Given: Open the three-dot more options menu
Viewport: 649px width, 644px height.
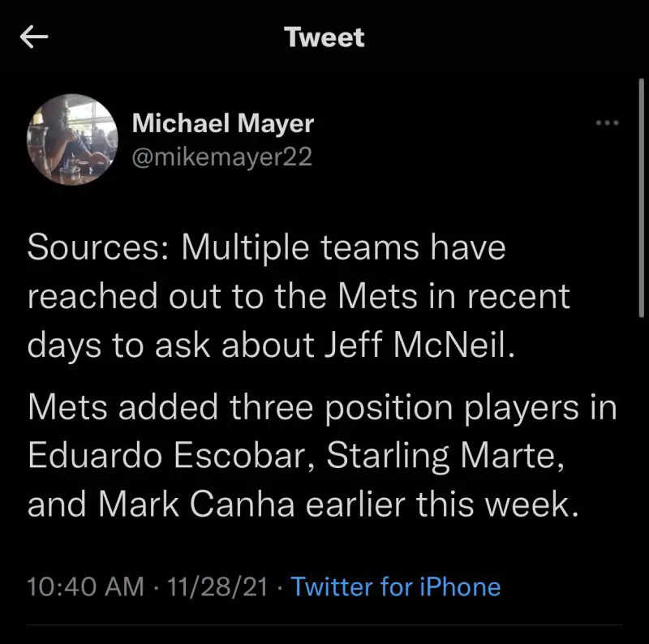Looking at the screenshot, I should coord(607,124).
